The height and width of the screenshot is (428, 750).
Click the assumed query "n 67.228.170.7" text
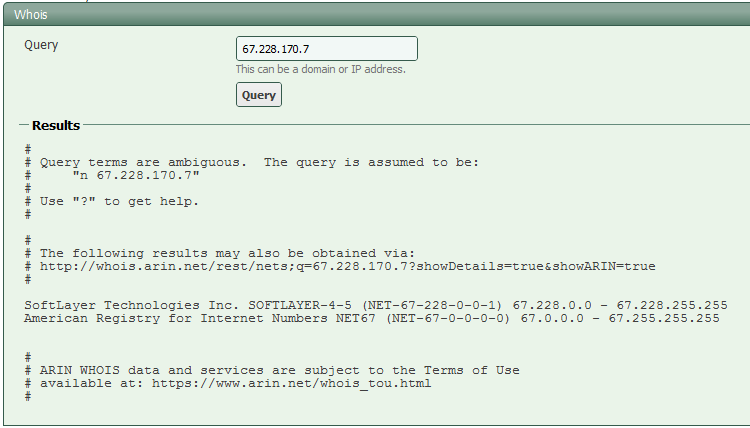coord(136,175)
